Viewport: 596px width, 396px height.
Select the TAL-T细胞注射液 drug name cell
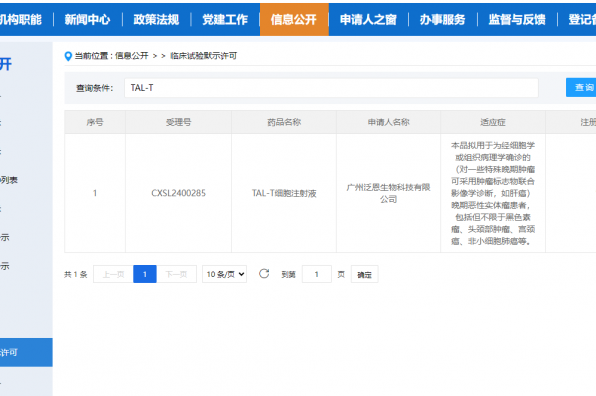click(x=284, y=193)
